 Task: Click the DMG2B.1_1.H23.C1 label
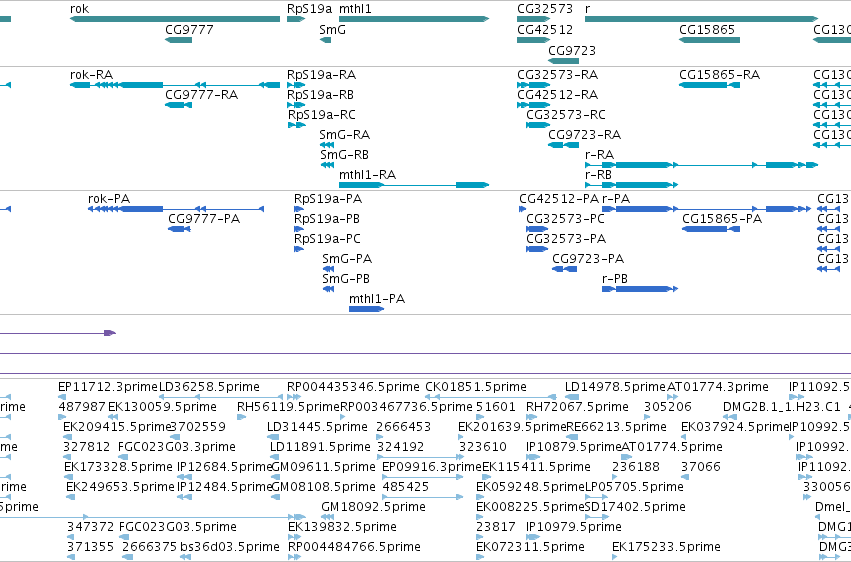[x=782, y=407]
